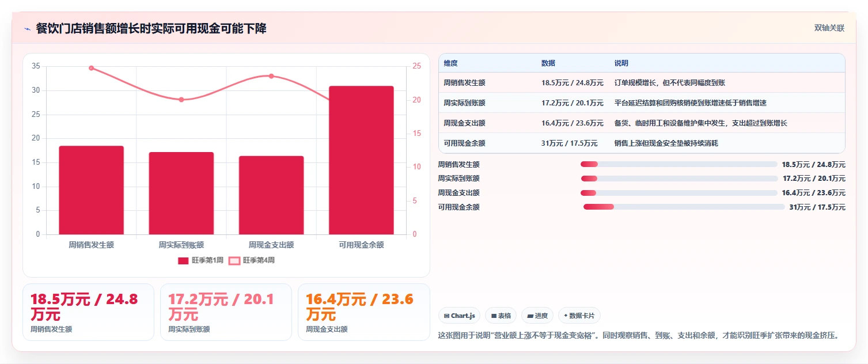Click the 周实际到账额 progress bar

tap(680, 179)
